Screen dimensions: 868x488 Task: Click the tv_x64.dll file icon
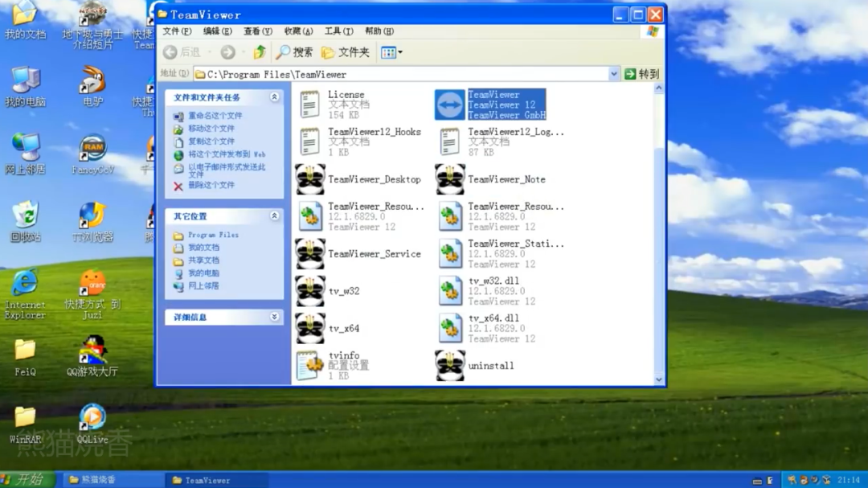(450, 329)
